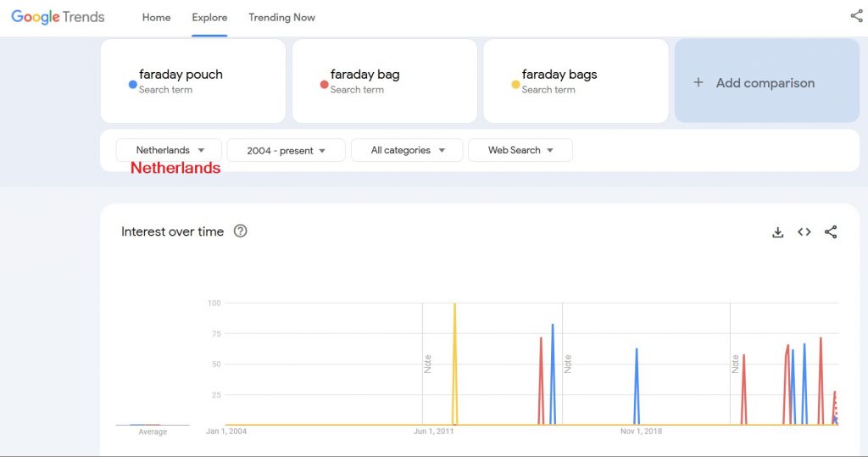Image resolution: width=868 pixels, height=457 pixels.
Task: Download the Interest over time CSV
Action: [x=777, y=232]
